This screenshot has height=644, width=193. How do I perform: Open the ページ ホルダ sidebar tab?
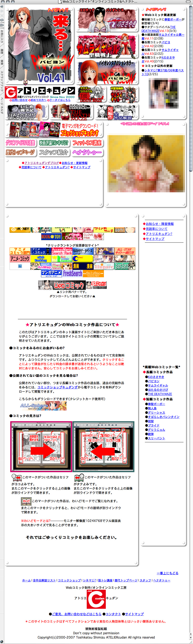click(x=2, y=105)
